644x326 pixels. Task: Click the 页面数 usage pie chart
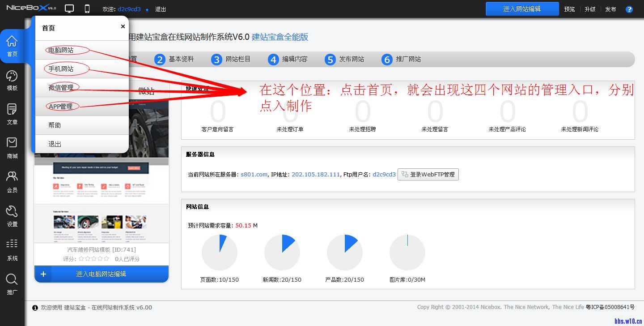(220, 252)
